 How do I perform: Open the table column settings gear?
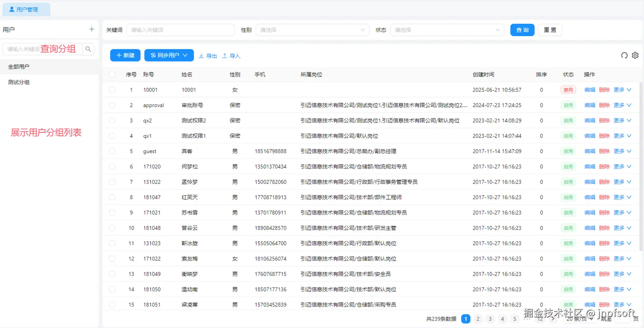pos(635,55)
